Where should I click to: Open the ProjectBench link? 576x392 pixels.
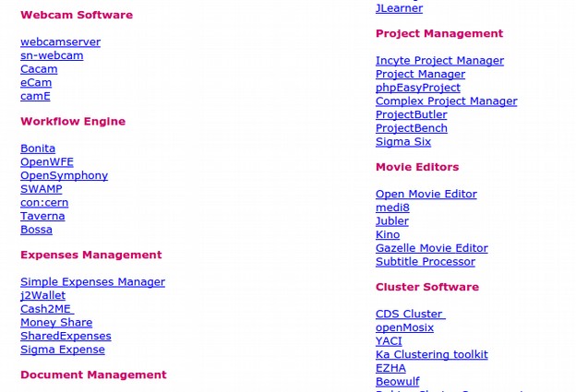tap(412, 128)
